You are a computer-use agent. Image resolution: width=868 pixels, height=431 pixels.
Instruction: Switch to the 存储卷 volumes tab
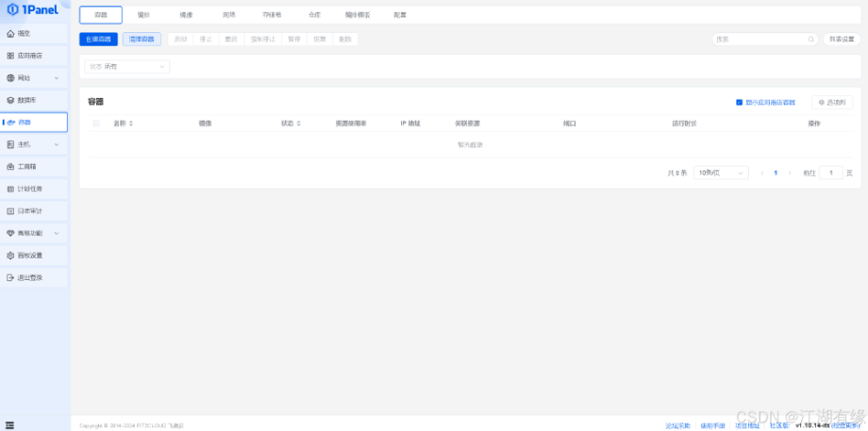[x=272, y=15]
